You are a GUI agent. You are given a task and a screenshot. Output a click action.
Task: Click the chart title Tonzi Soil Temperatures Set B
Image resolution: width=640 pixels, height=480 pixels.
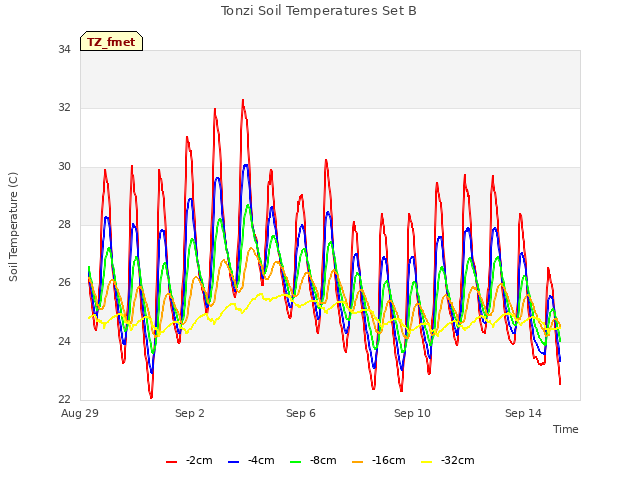click(x=318, y=11)
